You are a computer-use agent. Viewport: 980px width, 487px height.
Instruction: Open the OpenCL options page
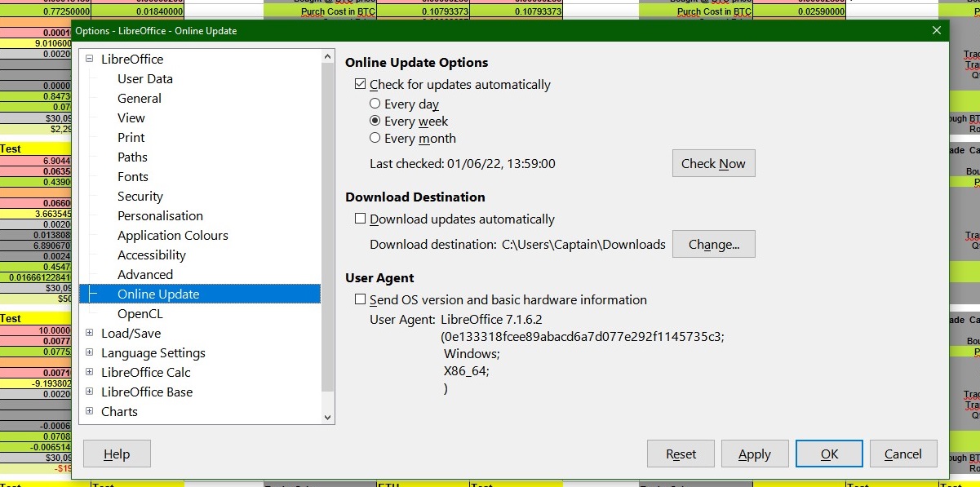pos(140,313)
